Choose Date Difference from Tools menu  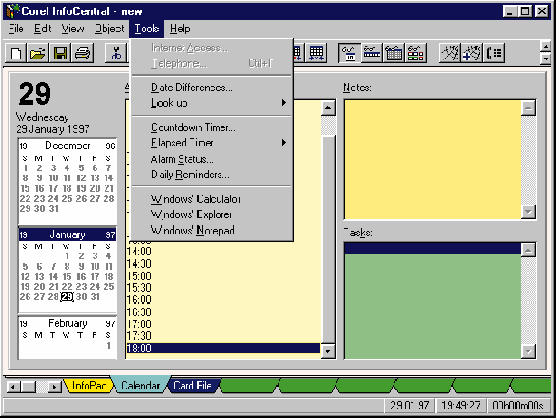click(212, 87)
